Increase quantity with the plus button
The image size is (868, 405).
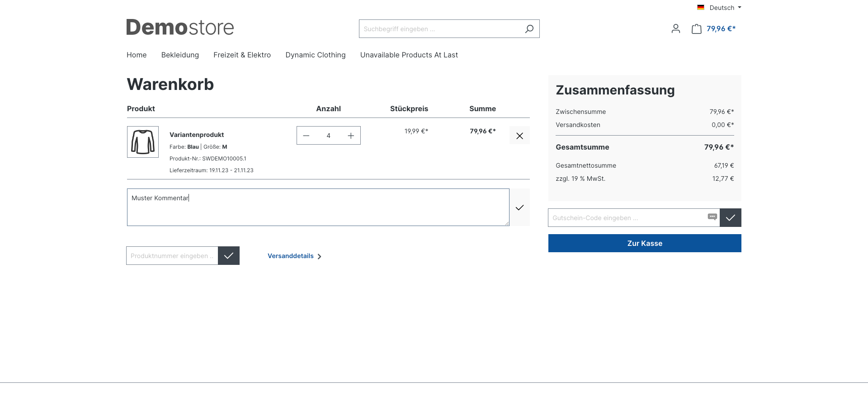(x=351, y=136)
